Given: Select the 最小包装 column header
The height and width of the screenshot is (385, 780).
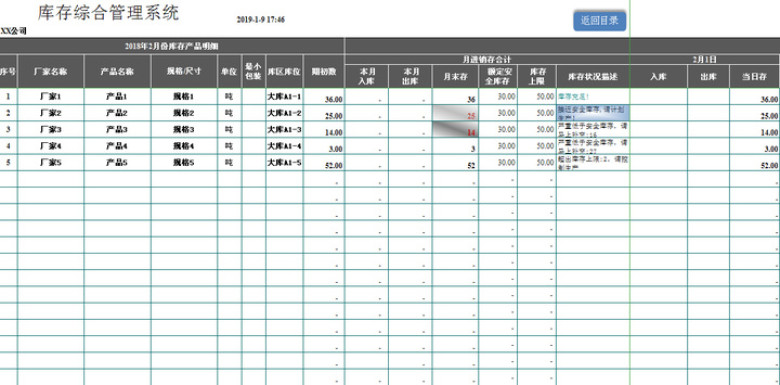Looking at the screenshot, I should pyautogui.click(x=254, y=71).
